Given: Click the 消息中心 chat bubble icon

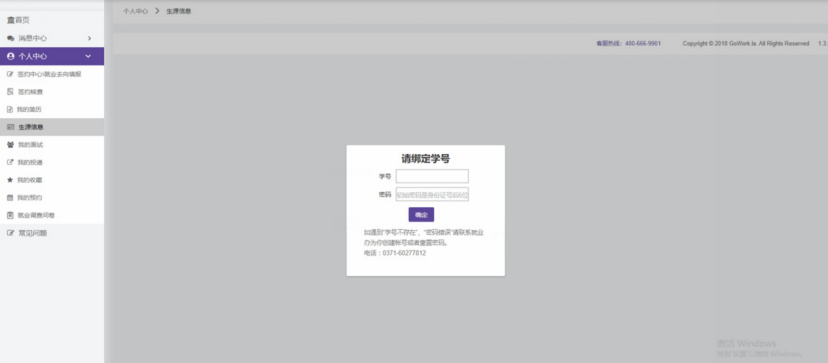Looking at the screenshot, I should tap(11, 39).
